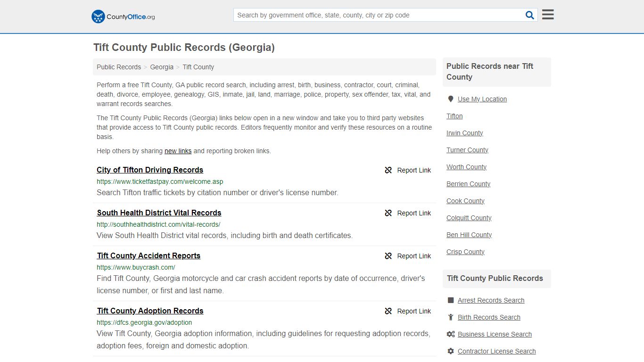Open the hamburger menu icon
644x362 pixels.
point(548,15)
